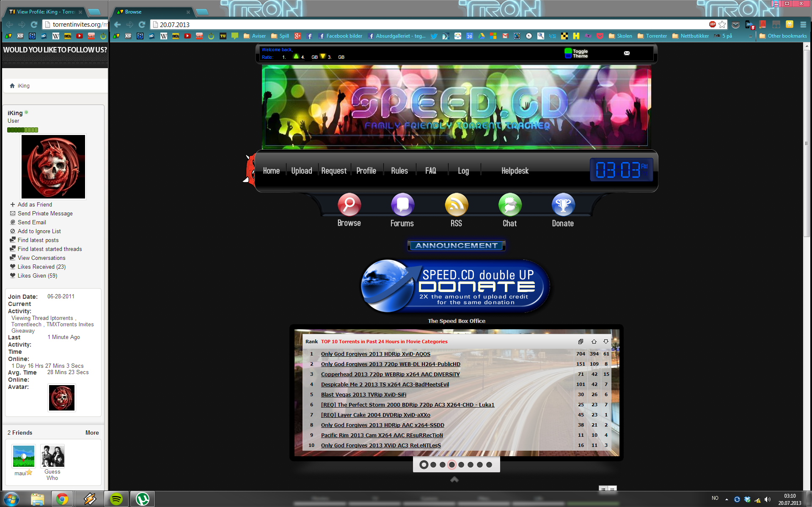
Task: Click the stacked windows icon in box office header
Action: point(581,342)
